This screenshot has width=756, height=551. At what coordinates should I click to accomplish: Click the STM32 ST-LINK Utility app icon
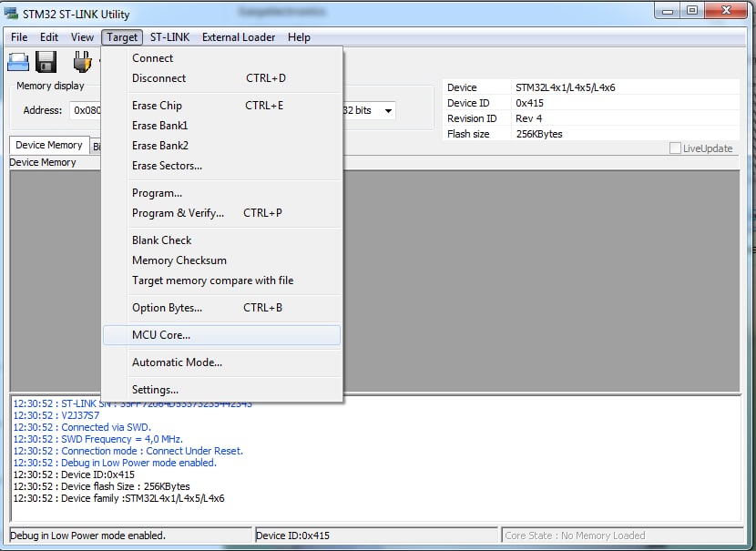11,13
